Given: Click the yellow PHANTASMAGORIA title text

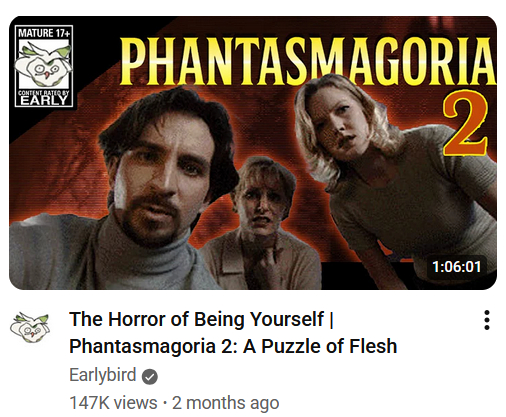Looking at the screenshot, I should coord(306,61).
